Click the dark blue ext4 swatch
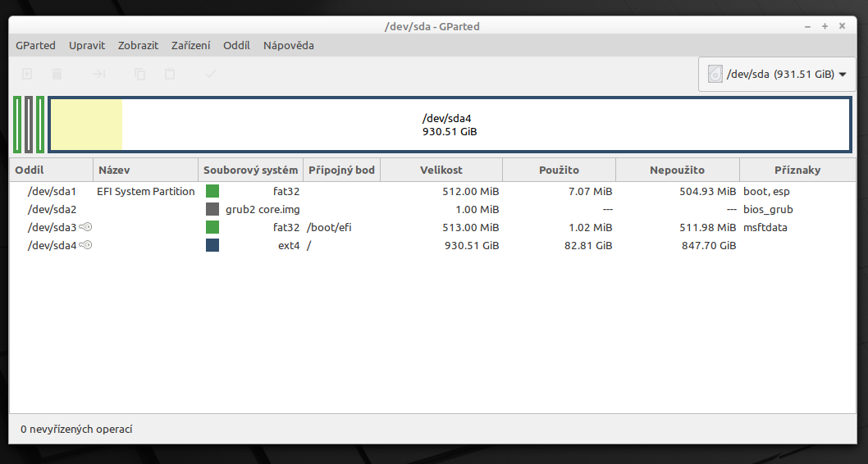The image size is (868, 464). point(212,245)
